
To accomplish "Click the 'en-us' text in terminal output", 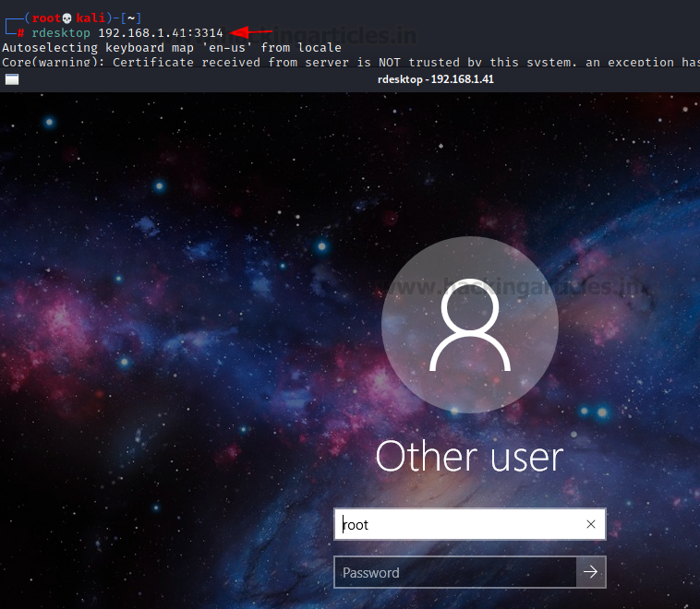I will (227, 48).
